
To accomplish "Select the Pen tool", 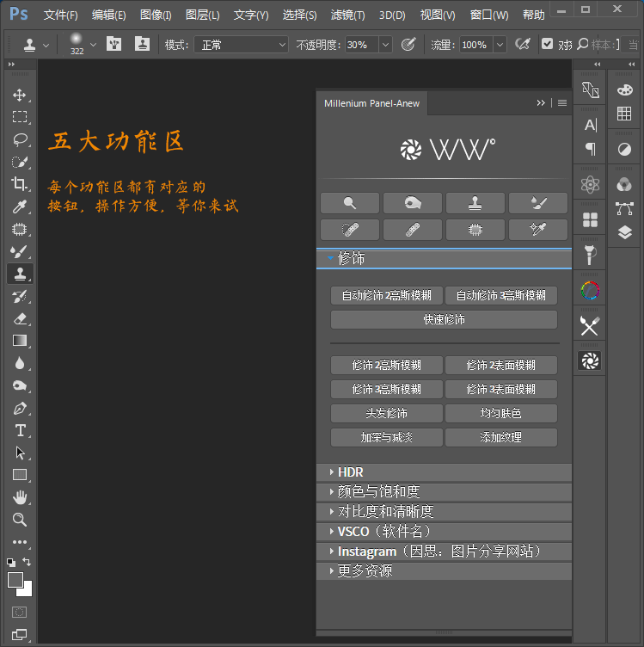I will coord(20,408).
